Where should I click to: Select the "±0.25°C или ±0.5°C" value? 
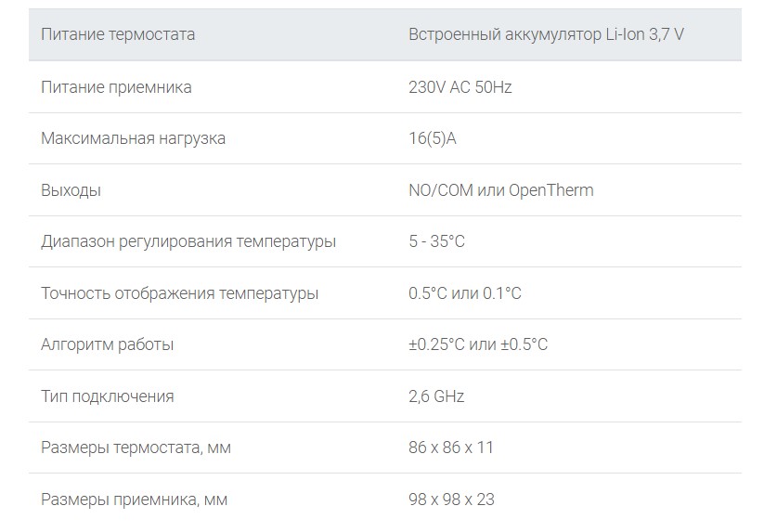(x=477, y=344)
